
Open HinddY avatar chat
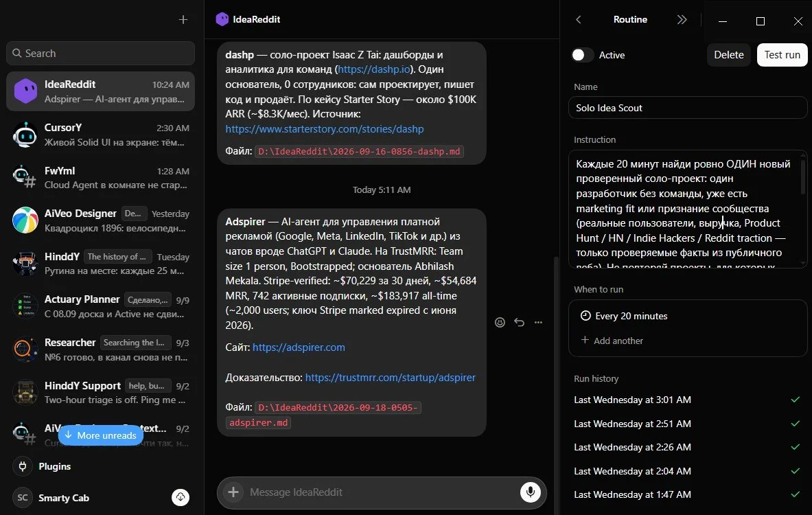click(25, 263)
